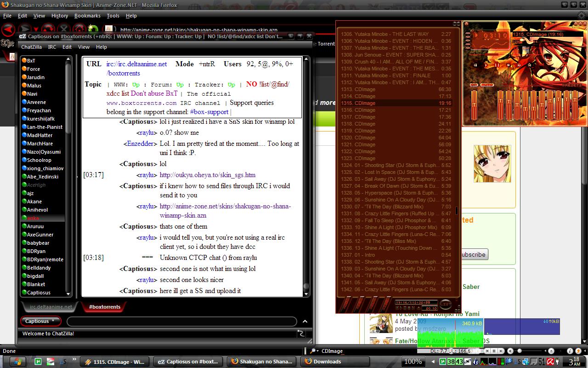Click Winamp's eject (open file) button
The image size is (588, 368).
click(x=530, y=65)
